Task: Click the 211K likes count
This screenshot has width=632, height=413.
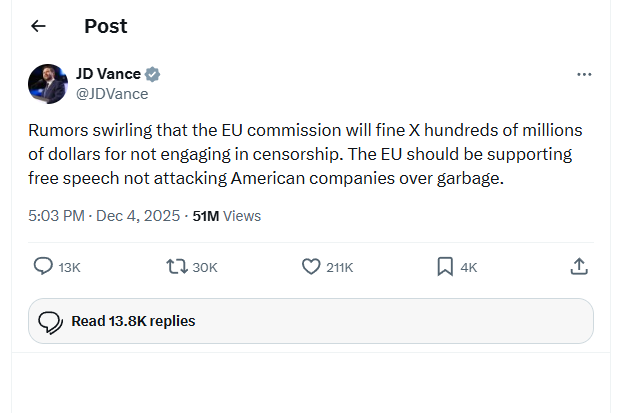Action: pos(340,267)
